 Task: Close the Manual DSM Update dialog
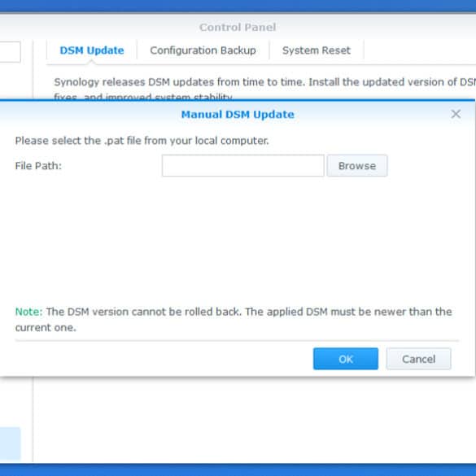point(456,114)
